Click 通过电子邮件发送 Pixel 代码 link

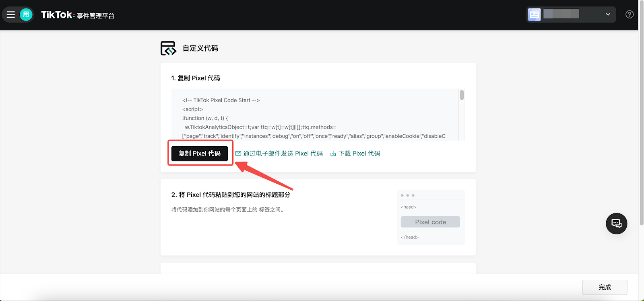pyautogui.click(x=279, y=154)
